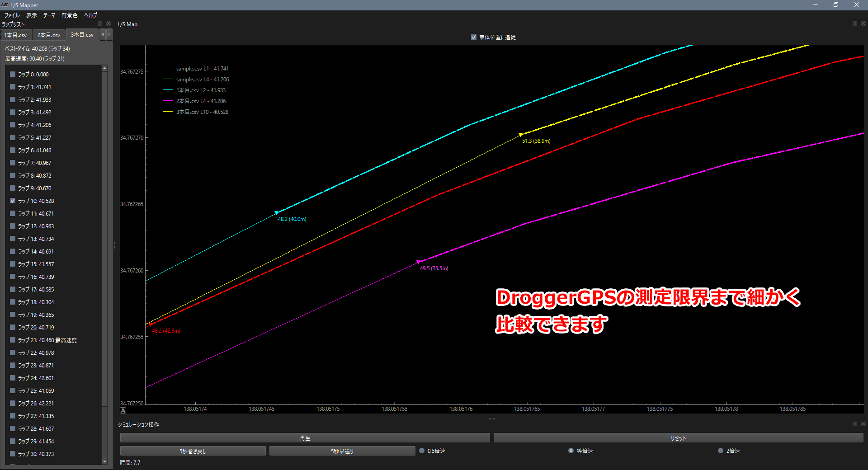Float the シミュレーション操作 panel

pyautogui.click(x=854, y=424)
